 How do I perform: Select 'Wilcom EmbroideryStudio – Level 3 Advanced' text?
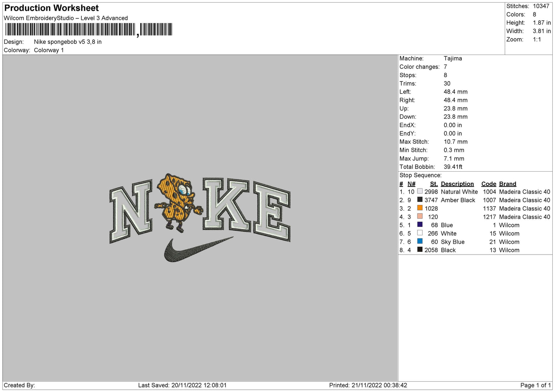pyautogui.click(x=66, y=18)
